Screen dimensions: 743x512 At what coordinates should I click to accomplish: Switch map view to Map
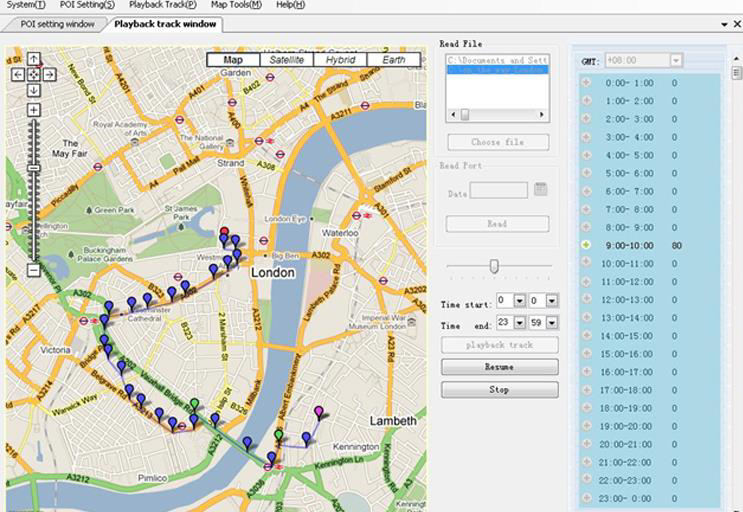click(x=233, y=60)
